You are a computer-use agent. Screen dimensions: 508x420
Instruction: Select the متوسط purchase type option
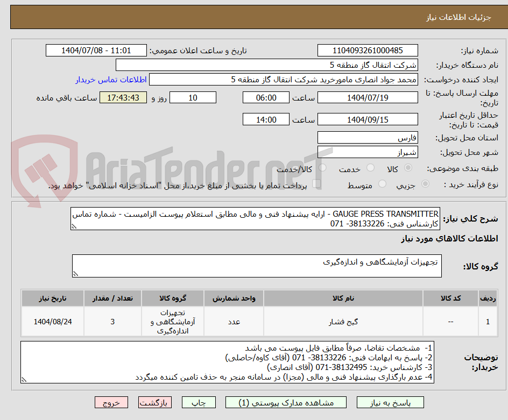[382, 182]
